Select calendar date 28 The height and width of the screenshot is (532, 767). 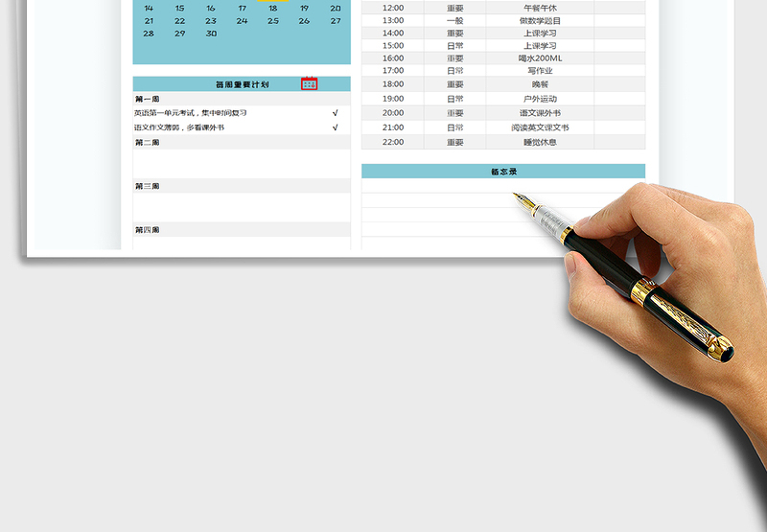pos(149,34)
